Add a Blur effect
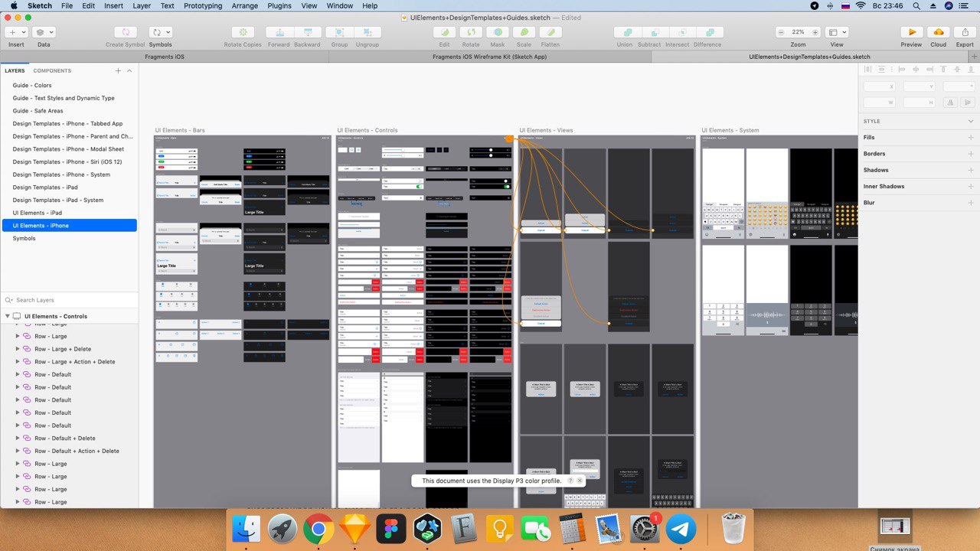 (971, 203)
